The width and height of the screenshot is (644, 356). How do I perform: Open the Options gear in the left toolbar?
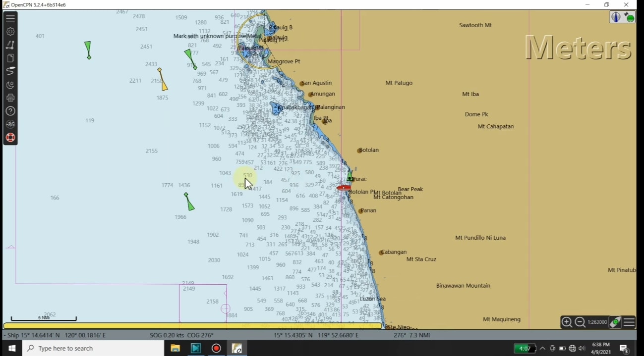10,31
